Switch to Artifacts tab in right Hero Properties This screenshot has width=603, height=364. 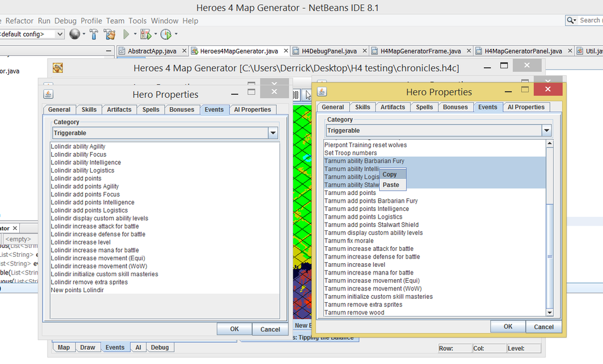click(393, 107)
